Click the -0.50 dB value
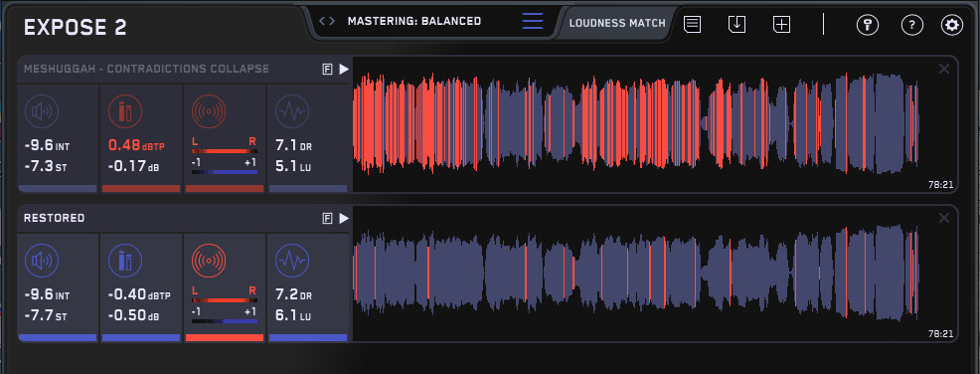This screenshot has width=980, height=374. tap(134, 315)
